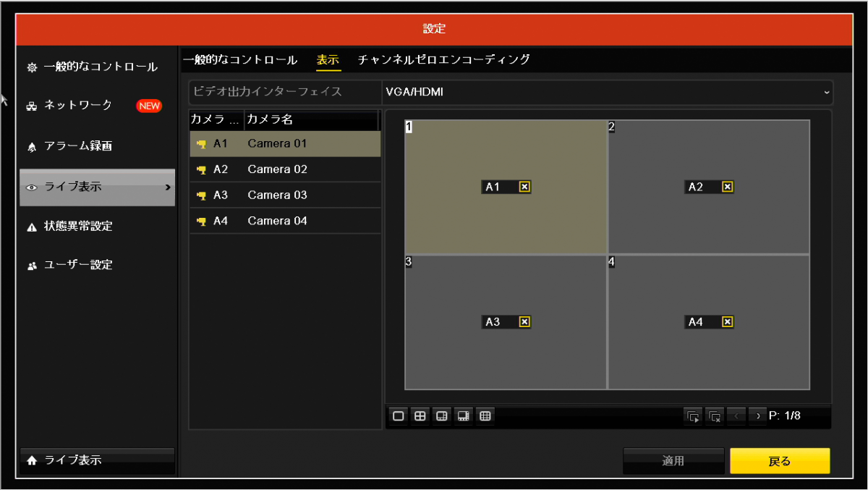Remove camera A2 from window 2
The image size is (868, 490).
(728, 187)
